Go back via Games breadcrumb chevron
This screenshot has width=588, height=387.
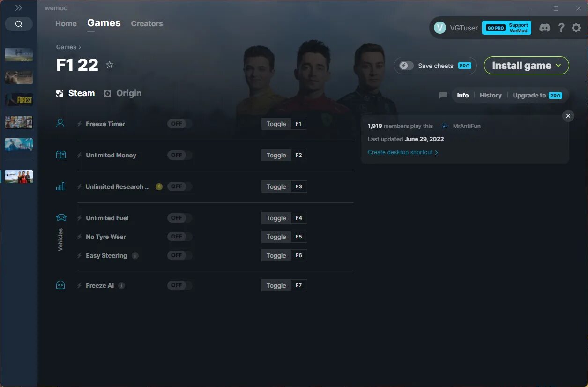coord(80,47)
